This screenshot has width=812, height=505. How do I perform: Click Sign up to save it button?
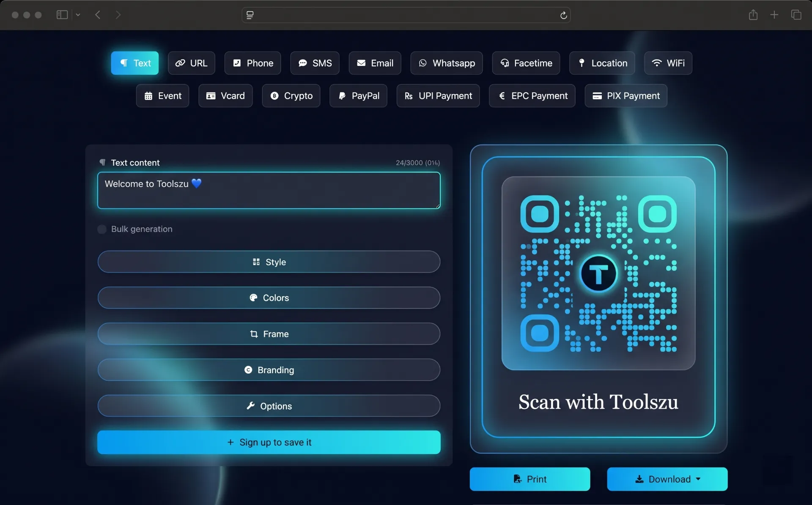coord(269,442)
